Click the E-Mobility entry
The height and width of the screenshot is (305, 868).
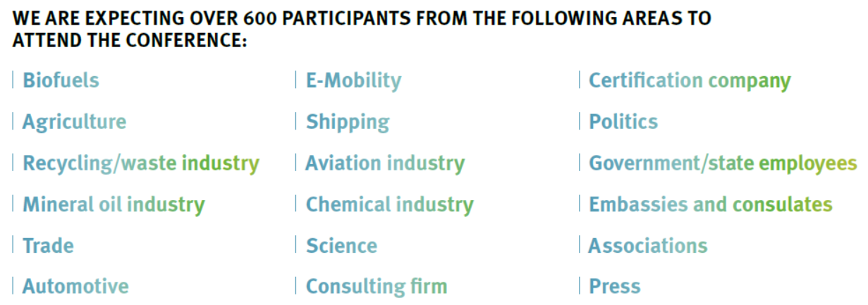point(353,81)
